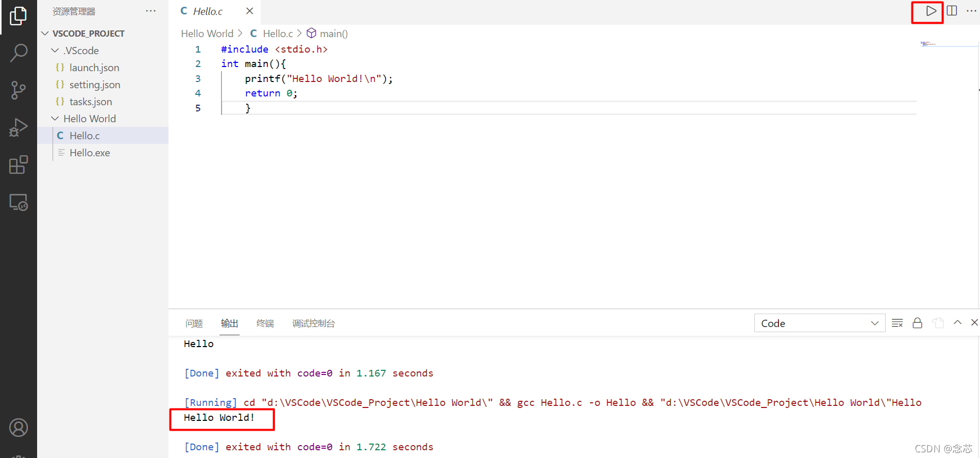Open the output log file icon

point(938,323)
